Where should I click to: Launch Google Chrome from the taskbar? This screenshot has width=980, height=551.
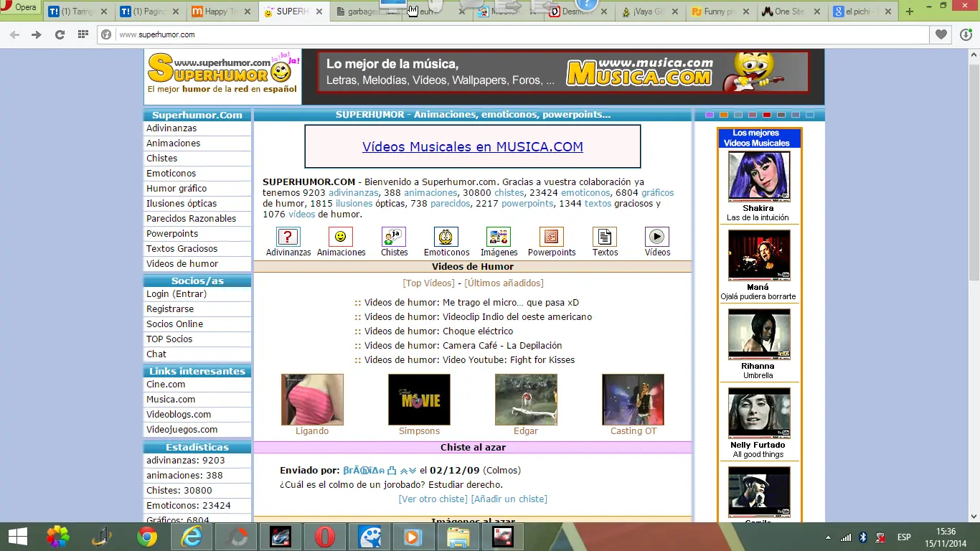147,537
